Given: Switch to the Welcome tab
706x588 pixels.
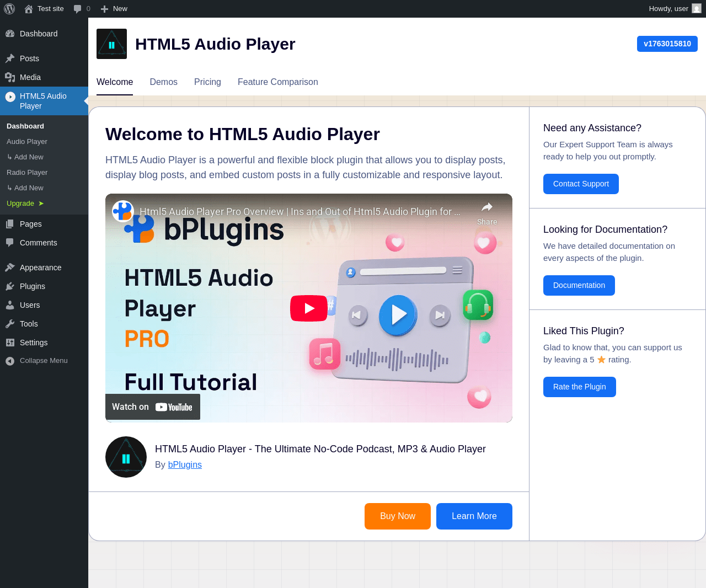Looking at the screenshot, I should tap(115, 82).
